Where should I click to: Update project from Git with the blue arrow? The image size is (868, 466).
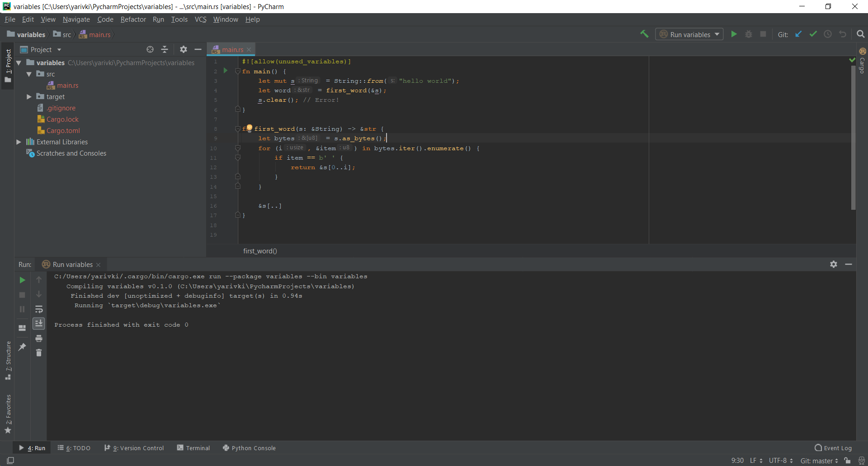click(x=798, y=34)
